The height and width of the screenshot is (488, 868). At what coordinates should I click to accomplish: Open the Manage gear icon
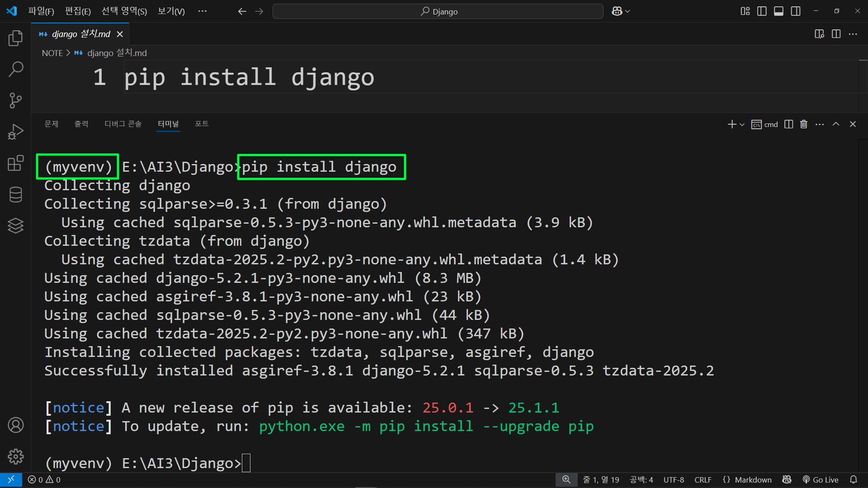coord(15,456)
